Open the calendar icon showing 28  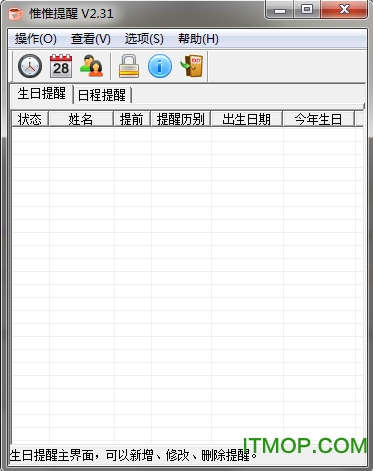(61, 66)
